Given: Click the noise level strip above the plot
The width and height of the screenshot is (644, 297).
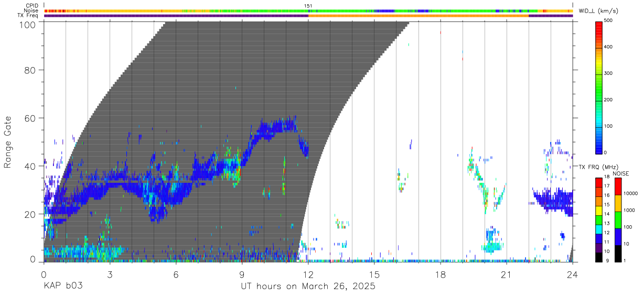Looking at the screenshot, I should (308, 10).
